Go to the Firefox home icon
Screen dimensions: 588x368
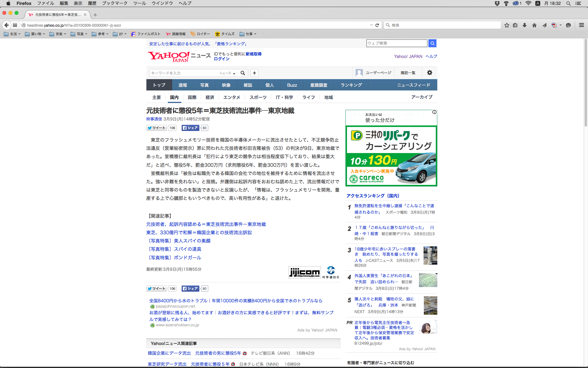click(x=534, y=25)
